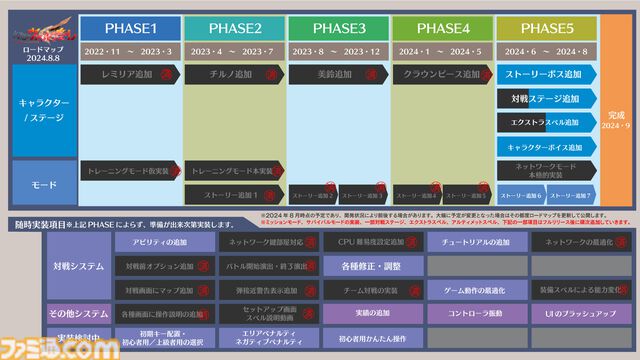Screen dimensions: 640x360
Task: Click the orange 完成 2024・9 column
Action: point(616,110)
